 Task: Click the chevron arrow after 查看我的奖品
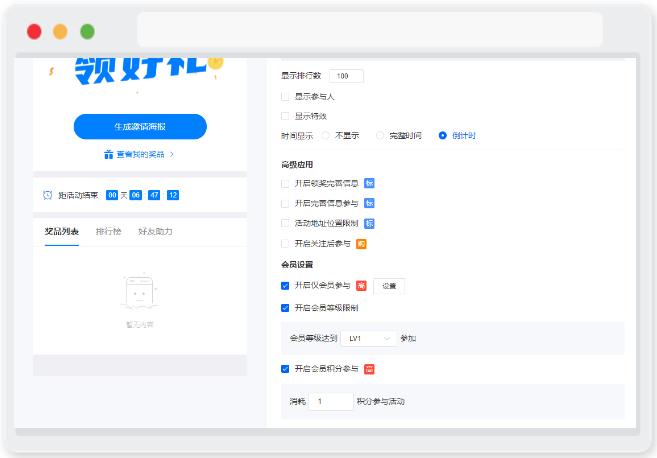172,155
